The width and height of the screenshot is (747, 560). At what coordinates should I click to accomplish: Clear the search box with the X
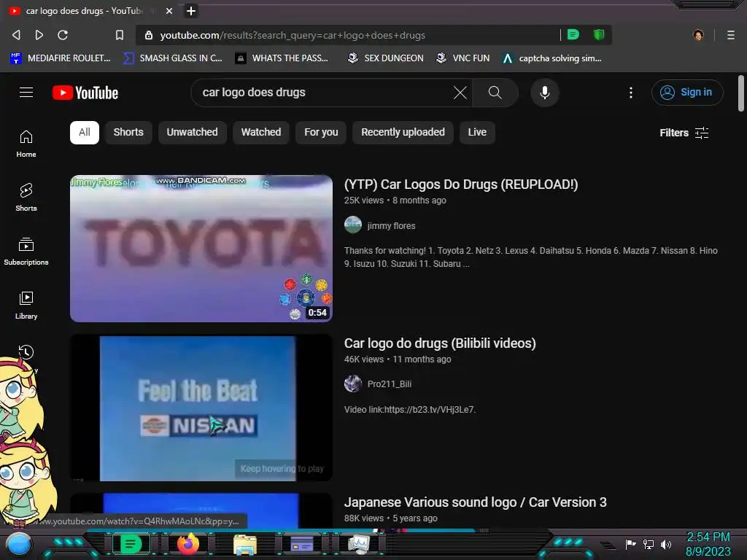(x=460, y=93)
